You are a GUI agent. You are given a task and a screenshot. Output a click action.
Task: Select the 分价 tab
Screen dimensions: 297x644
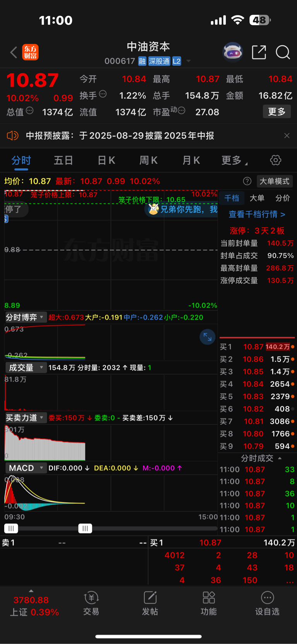coord(282,198)
